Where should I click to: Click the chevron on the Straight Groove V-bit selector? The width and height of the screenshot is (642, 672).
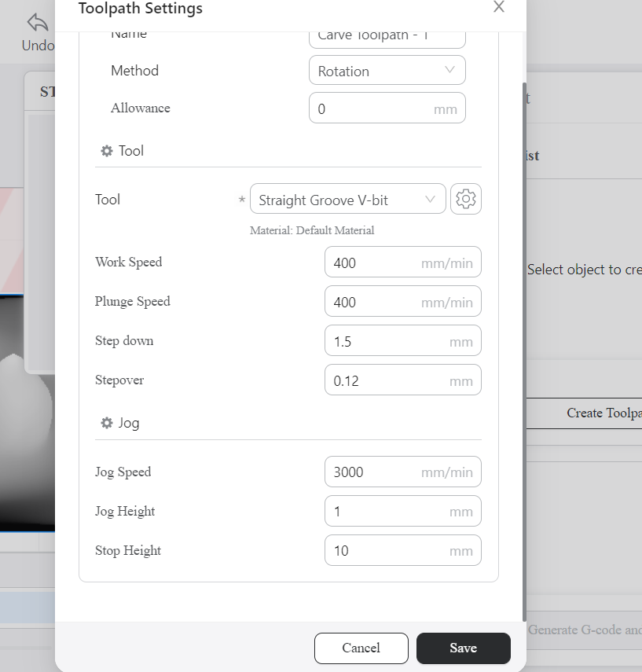431,199
